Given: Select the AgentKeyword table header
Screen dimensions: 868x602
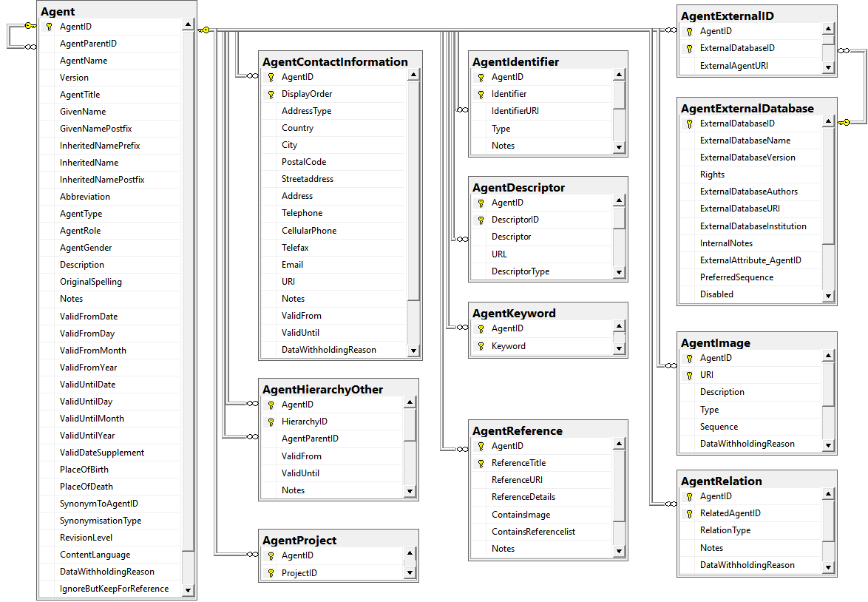Looking at the screenshot, I should 548,313.
